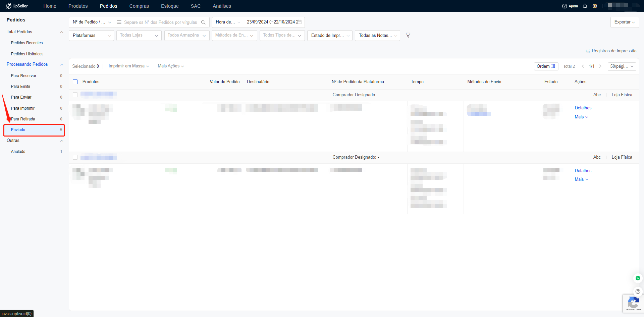Toggle the select-all orders checkbox
The width and height of the screenshot is (644, 317).
point(75,82)
